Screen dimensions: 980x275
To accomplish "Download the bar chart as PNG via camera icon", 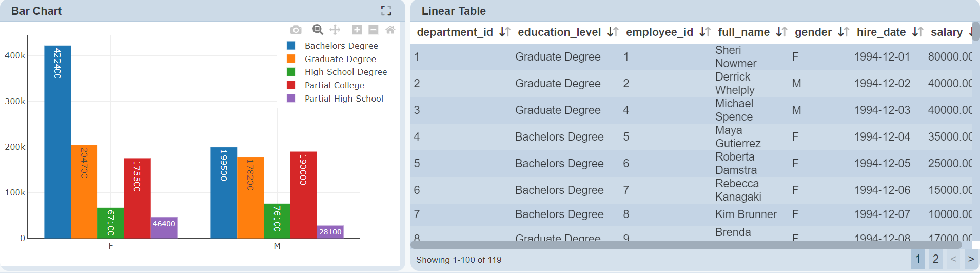I will (296, 30).
